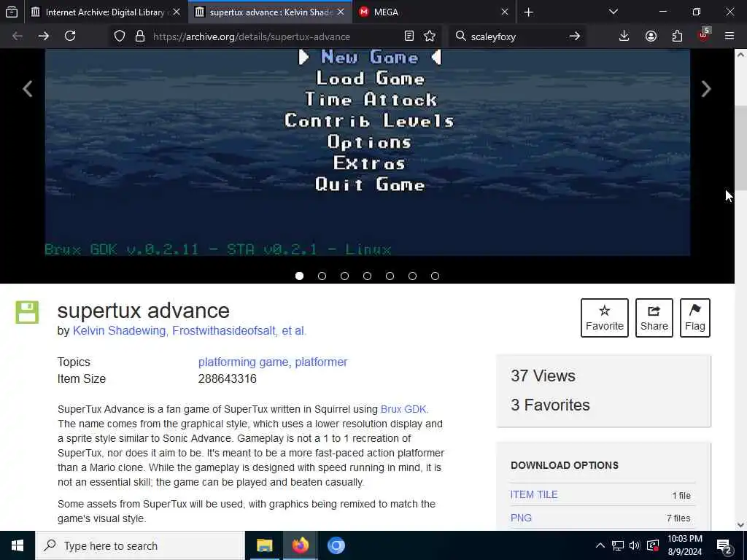Open File Explorer from taskbar
The image size is (747, 560).
(x=264, y=545)
